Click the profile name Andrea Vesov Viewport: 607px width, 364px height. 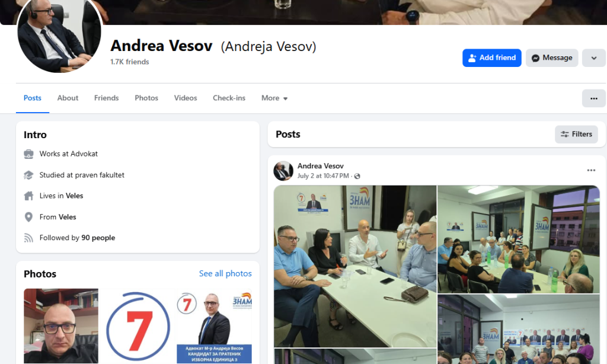pyautogui.click(x=161, y=46)
